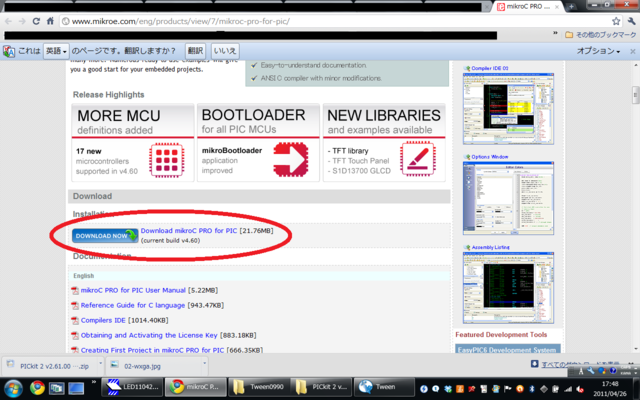Open the その他のブックマーク folder

pyautogui.click(x=600, y=35)
